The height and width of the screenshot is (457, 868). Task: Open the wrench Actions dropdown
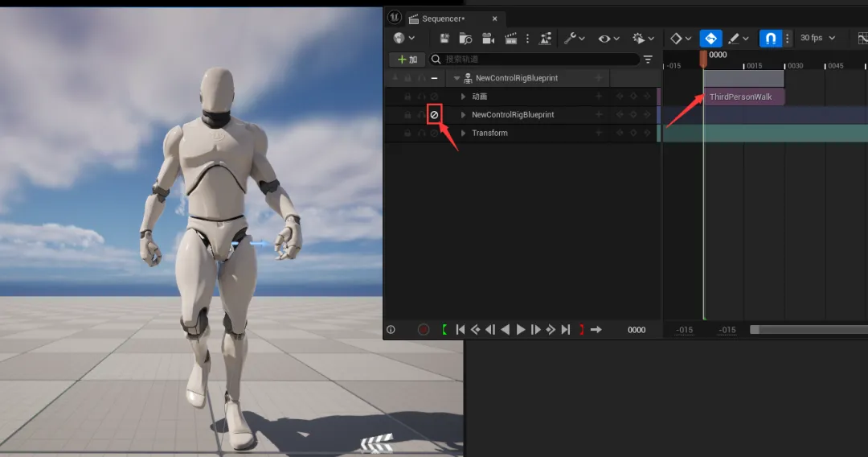click(x=574, y=38)
